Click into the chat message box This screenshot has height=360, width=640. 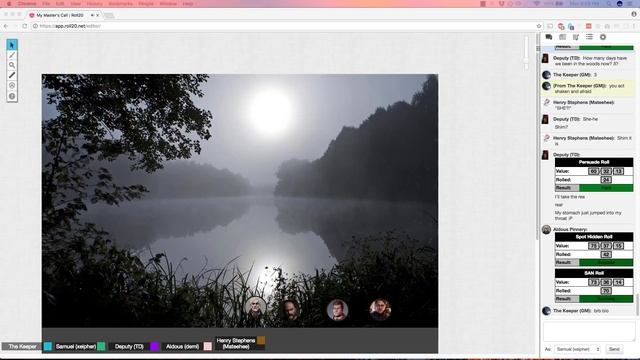click(x=588, y=331)
